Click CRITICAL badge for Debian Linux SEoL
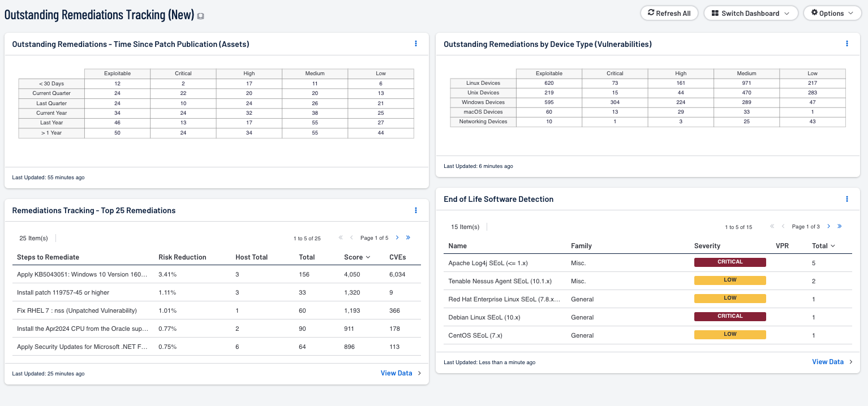Viewport: 868px width, 406px height. click(730, 317)
